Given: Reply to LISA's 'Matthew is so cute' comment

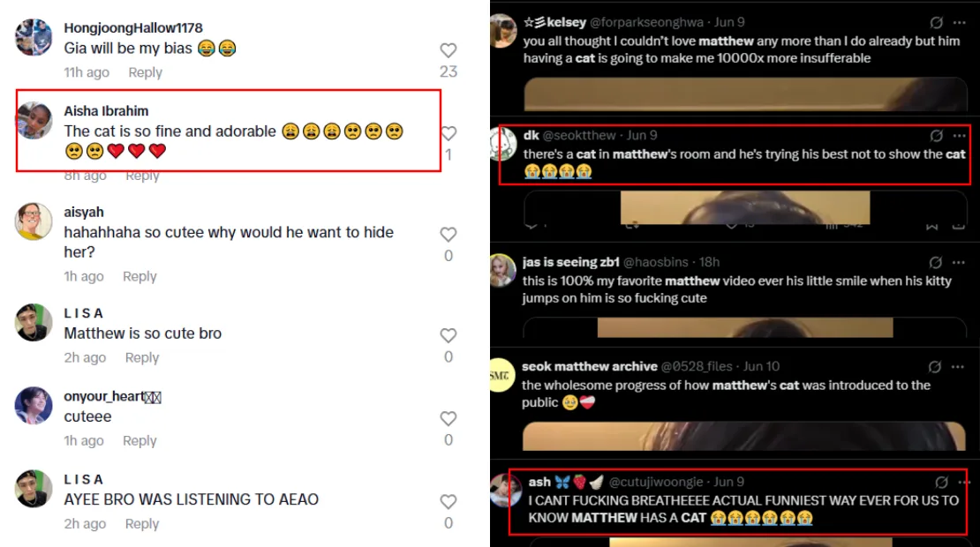Looking at the screenshot, I should (x=142, y=358).
